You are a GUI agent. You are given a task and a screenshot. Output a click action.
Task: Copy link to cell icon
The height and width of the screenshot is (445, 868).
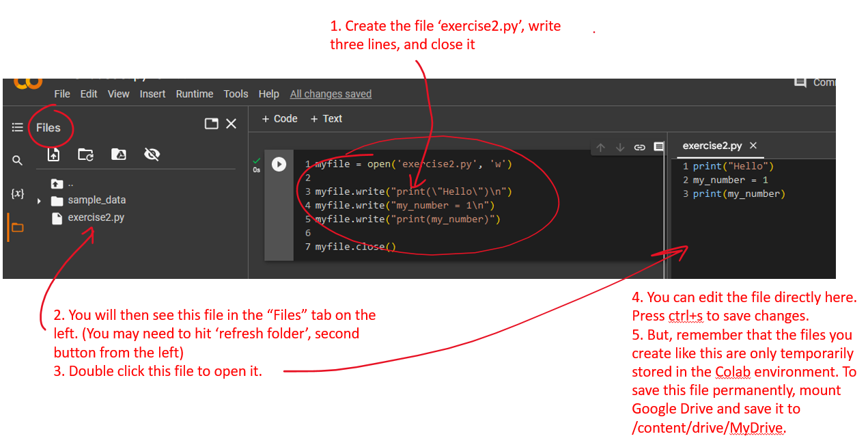pyautogui.click(x=639, y=147)
